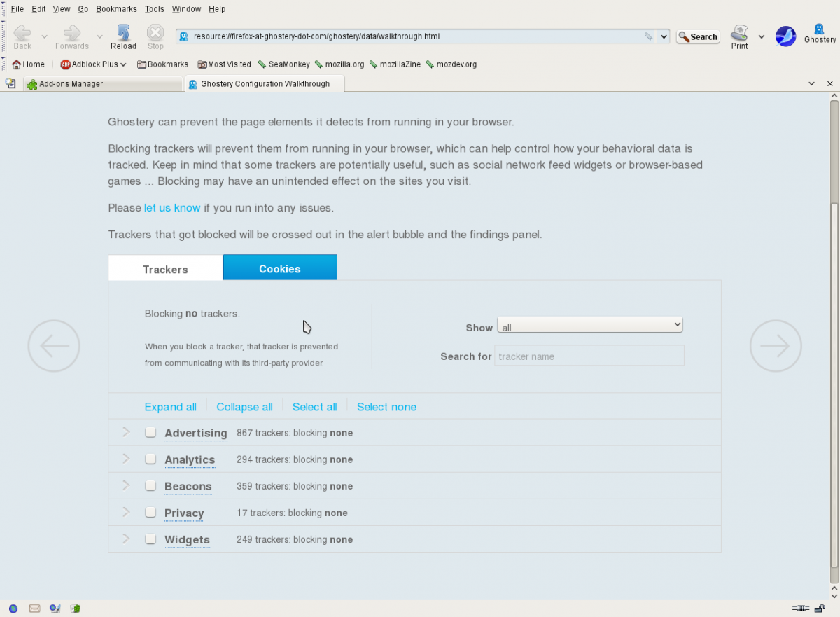
Task: Click the Print toolbar icon
Action: pyautogui.click(x=739, y=33)
